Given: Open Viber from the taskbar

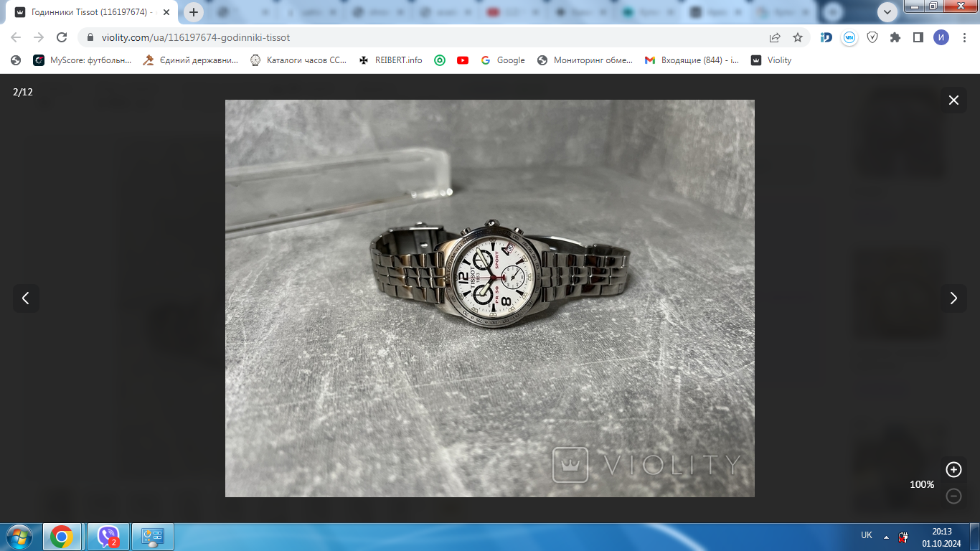Looking at the screenshot, I should click(108, 537).
